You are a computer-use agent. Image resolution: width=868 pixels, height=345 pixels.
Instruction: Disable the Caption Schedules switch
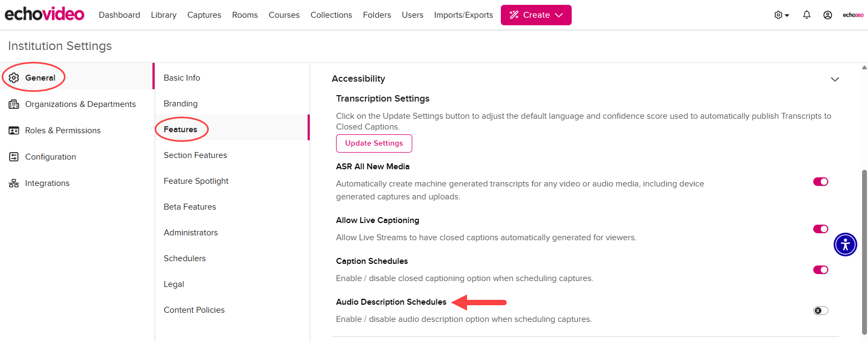[x=820, y=269]
